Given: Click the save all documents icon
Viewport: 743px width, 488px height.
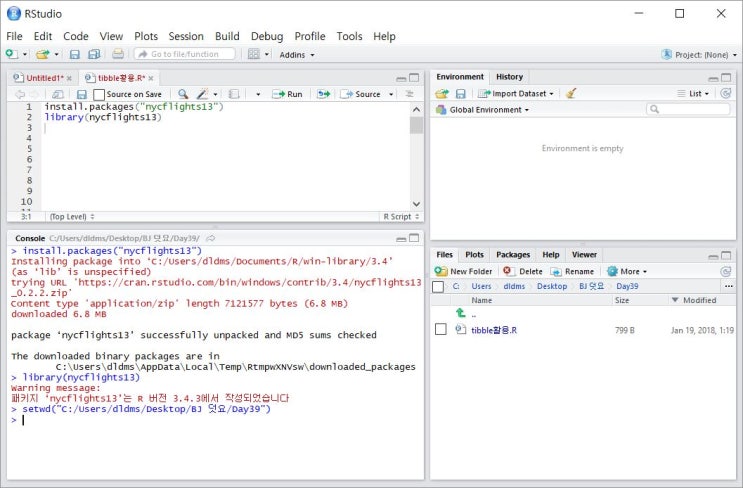Looking at the screenshot, I should coord(94,54).
